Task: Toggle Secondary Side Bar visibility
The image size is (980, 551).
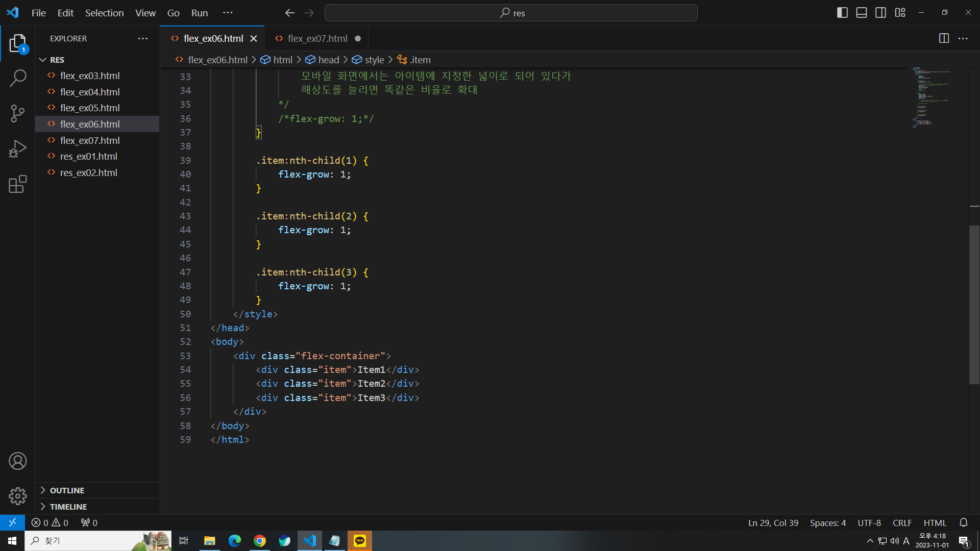Action: coord(880,13)
